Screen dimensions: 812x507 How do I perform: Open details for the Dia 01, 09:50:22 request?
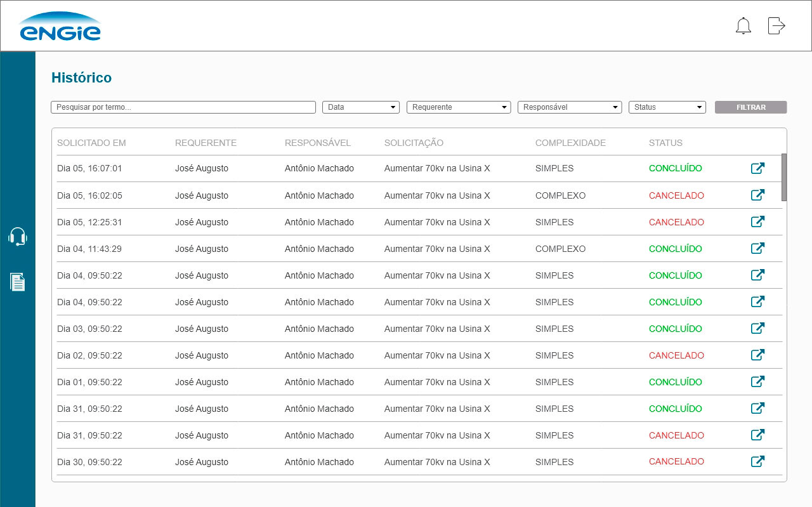[757, 382]
